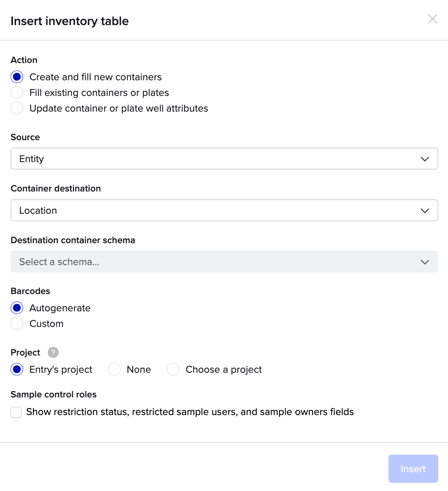Select the Fill existing containers or plates action
448x491 pixels.
click(x=17, y=92)
